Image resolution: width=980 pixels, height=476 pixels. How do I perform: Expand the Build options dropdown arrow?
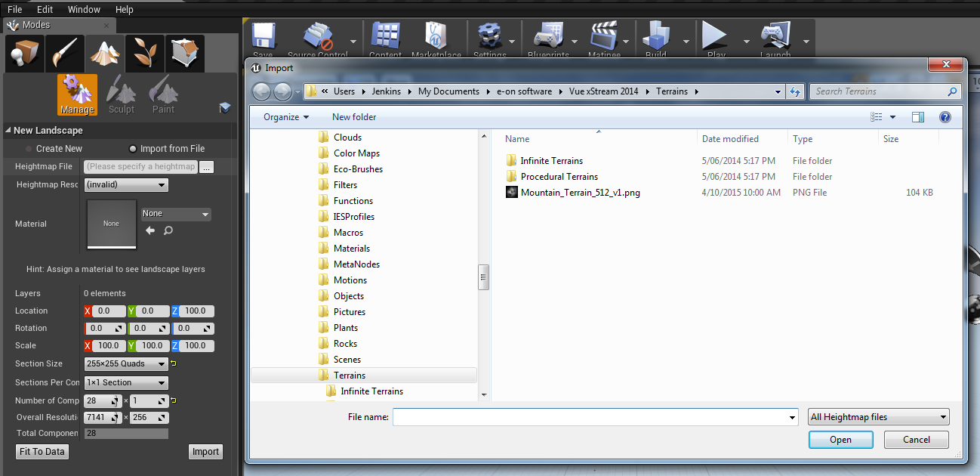(x=686, y=42)
